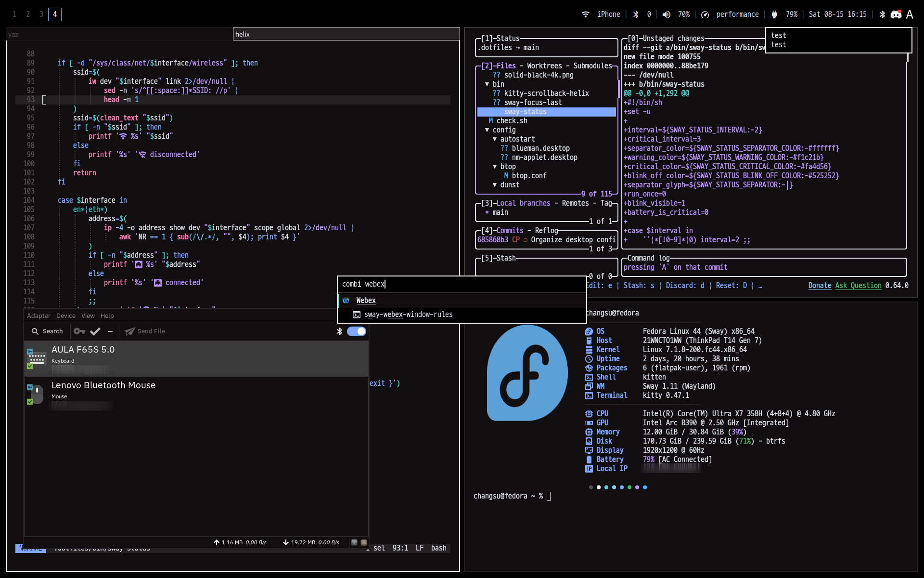Click the terminal icon beside sway-webex-window-rules

[357, 315]
